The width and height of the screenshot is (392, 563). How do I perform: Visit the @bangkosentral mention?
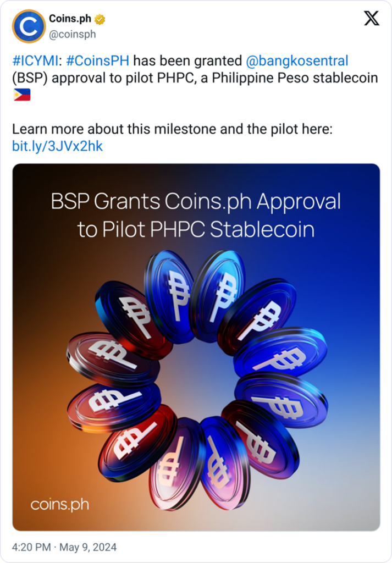coord(296,60)
